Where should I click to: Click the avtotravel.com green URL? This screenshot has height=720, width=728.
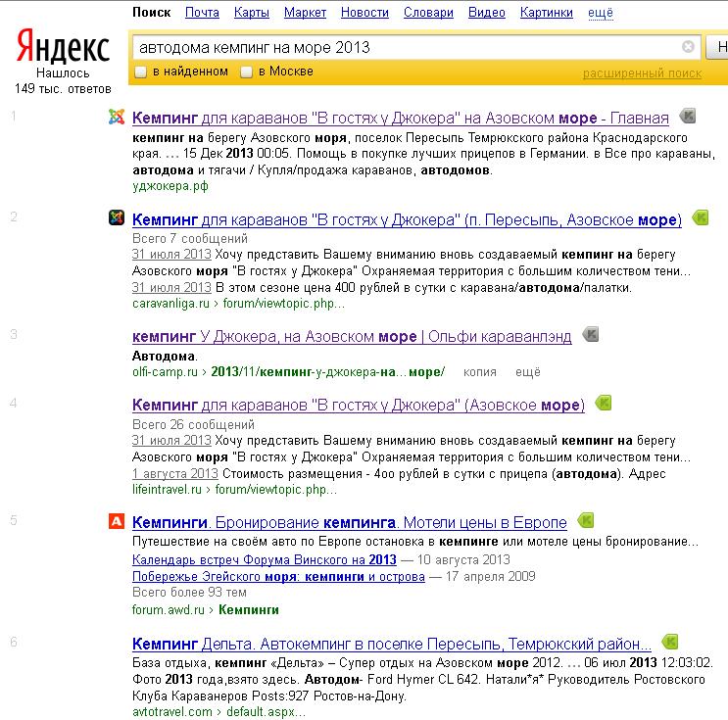click(172, 711)
